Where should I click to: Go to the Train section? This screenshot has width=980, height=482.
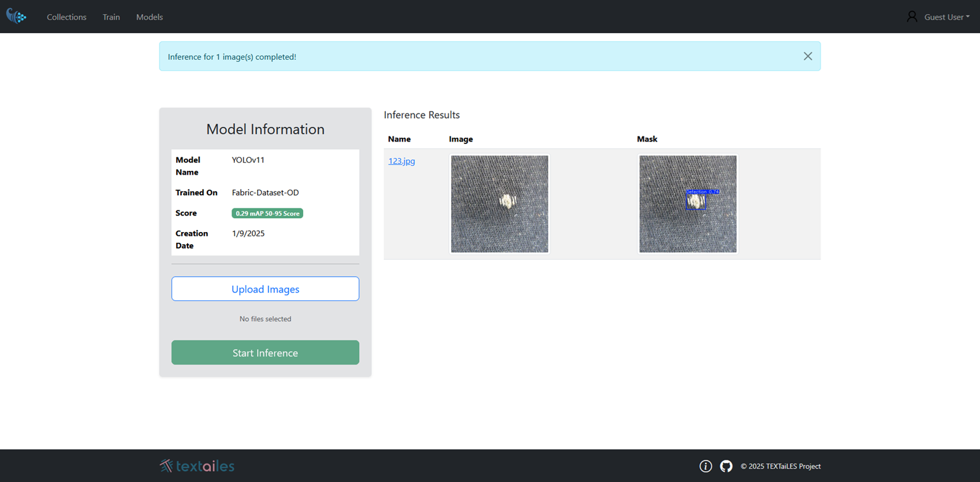(x=111, y=17)
